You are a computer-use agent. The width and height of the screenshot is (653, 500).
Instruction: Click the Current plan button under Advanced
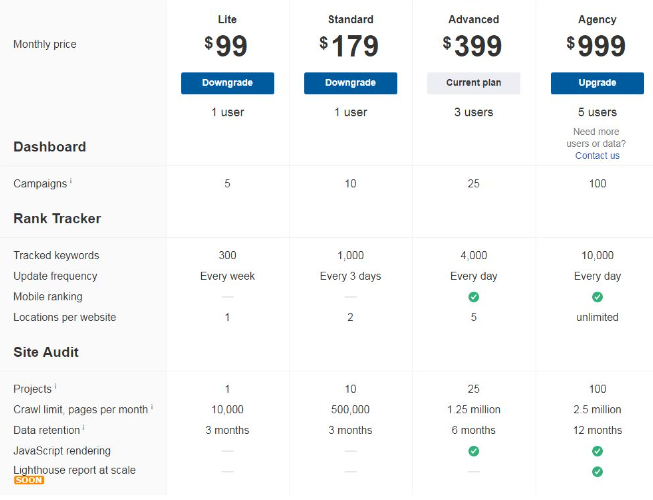tap(473, 83)
